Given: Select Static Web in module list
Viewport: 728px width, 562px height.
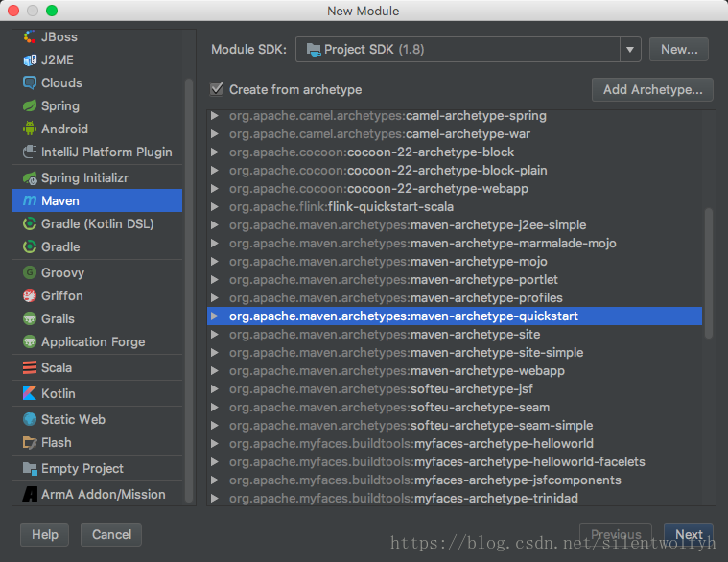Looking at the screenshot, I should coord(73,419).
